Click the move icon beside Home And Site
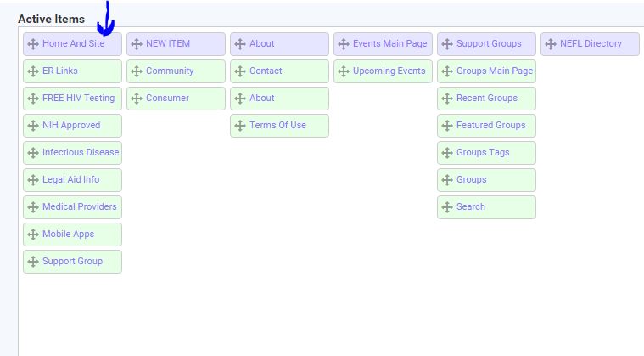Screen dimensions: 644x356 click(x=33, y=44)
